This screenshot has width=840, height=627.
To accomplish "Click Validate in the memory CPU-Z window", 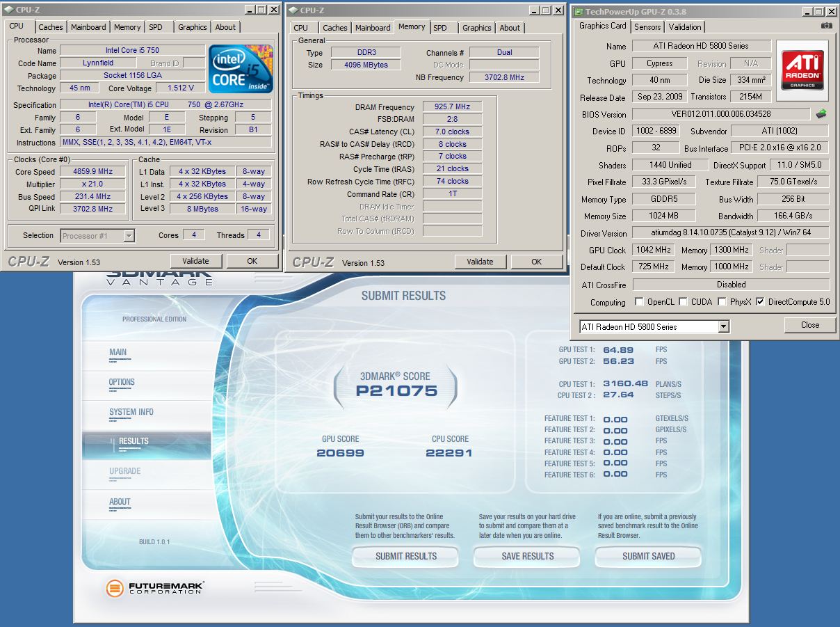I will pos(480,262).
